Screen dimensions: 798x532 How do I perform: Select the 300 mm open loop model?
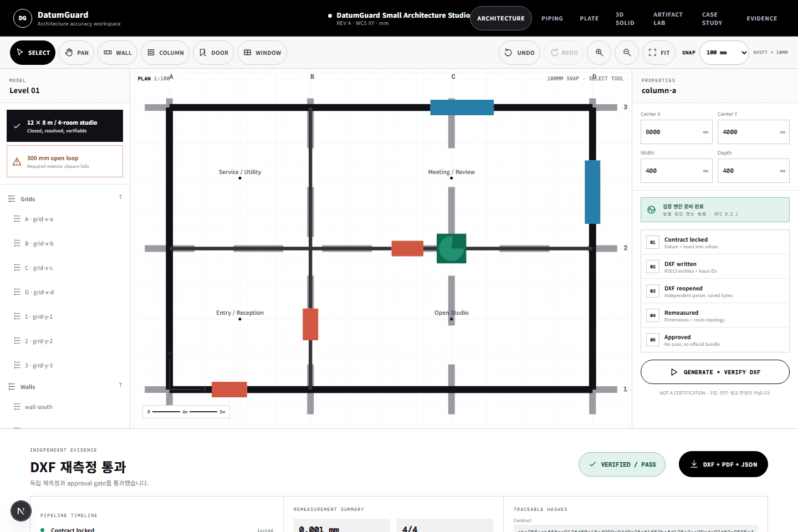coord(65,161)
